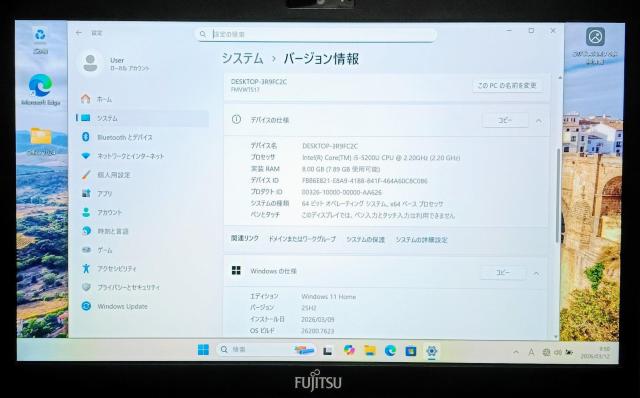640x398 pixels.
Task: Copy the デバイスの仕様 details
Action: coord(505,120)
